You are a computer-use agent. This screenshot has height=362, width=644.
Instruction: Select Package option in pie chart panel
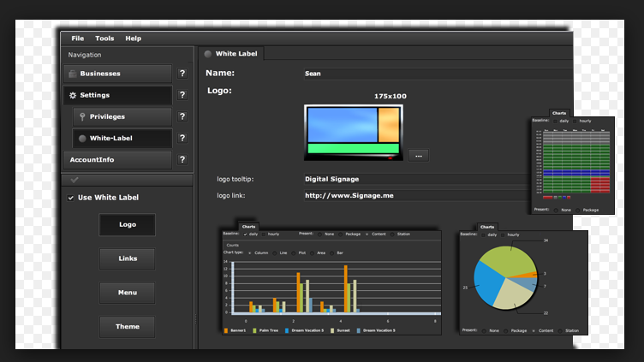click(x=506, y=331)
